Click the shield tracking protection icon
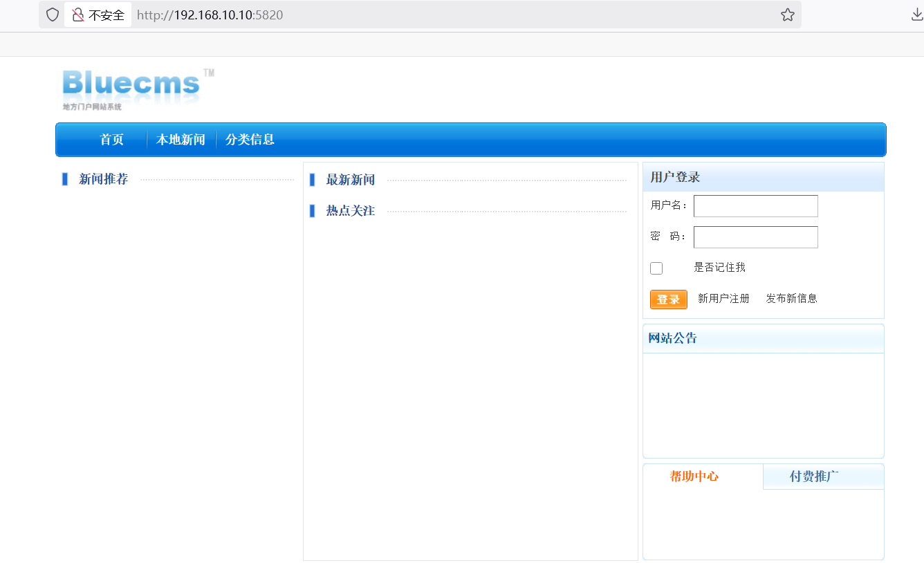The image size is (924, 563). click(x=53, y=15)
